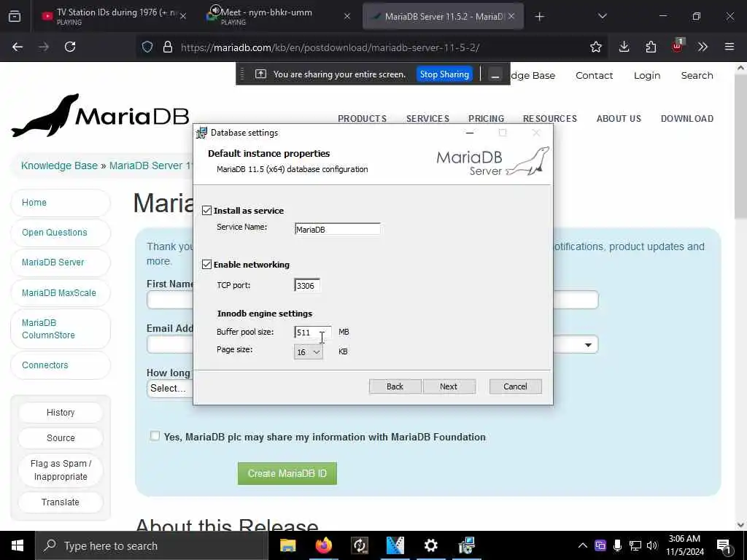Open MariaDB MaxScale sidebar link
This screenshot has height=560, width=747.
pyautogui.click(x=61, y=293)
